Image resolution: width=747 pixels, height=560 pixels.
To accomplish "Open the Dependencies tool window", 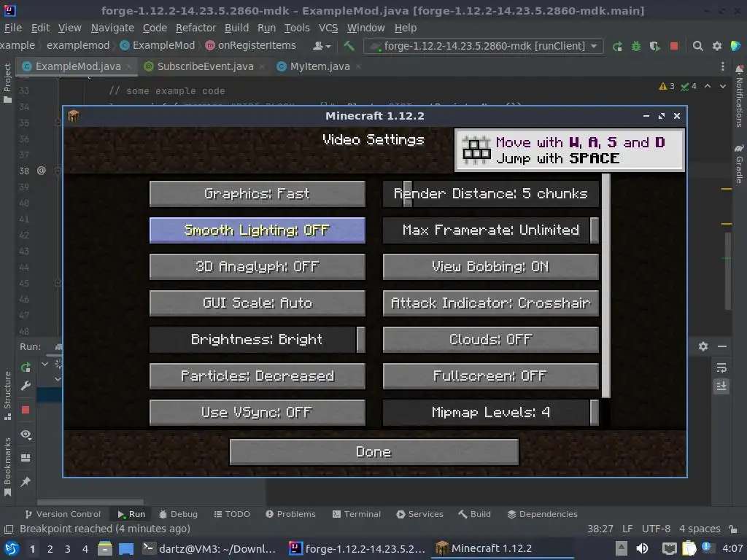I will 542,514.
